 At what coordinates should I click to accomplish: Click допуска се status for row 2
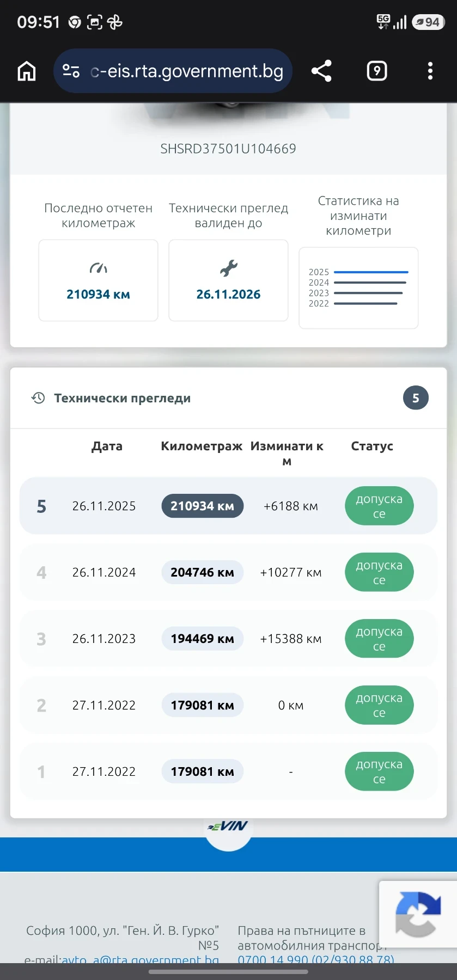pos(379,705)
